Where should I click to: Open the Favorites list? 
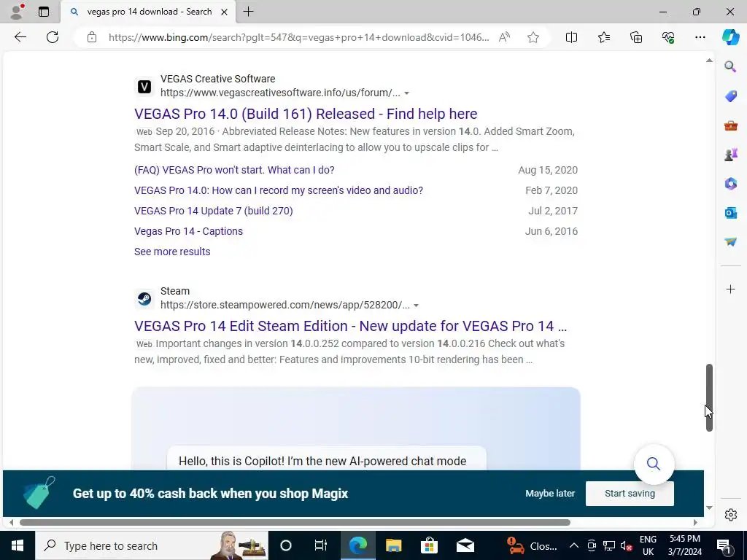tap(603, 37)
